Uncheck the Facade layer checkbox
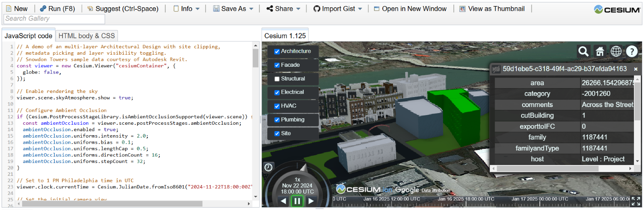 point(277,65)
